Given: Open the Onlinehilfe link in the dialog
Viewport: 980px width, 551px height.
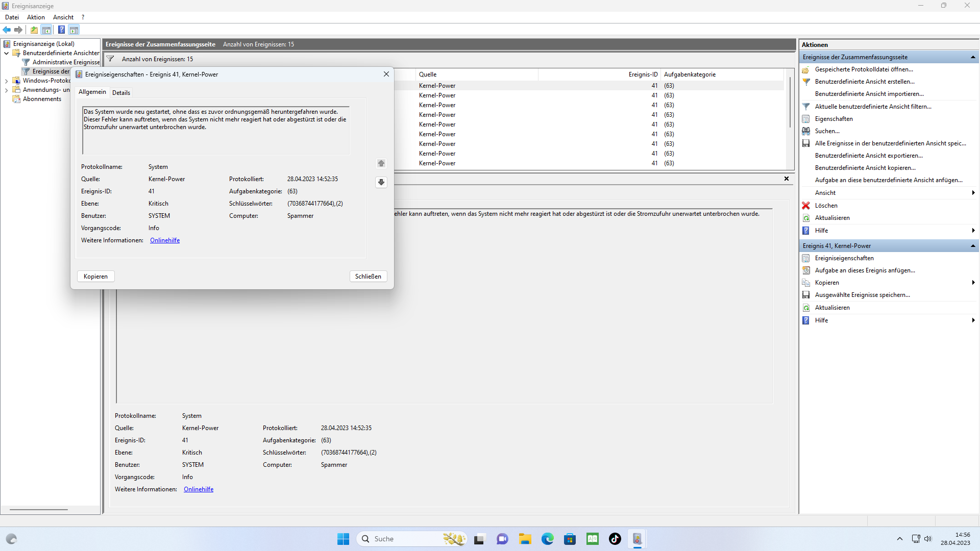Looking at the screenshot, I should [165, 240].
